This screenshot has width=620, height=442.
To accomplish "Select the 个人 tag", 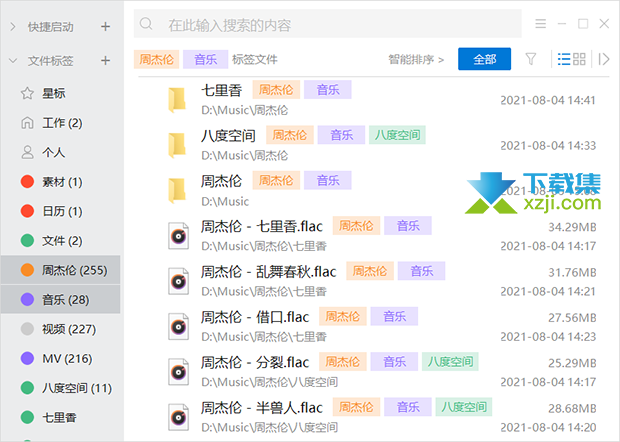I will 60,153.
